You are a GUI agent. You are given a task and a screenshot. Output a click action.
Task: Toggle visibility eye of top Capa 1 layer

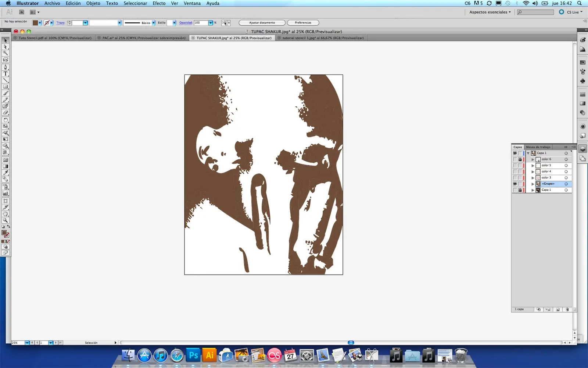[x=515, y=153]
